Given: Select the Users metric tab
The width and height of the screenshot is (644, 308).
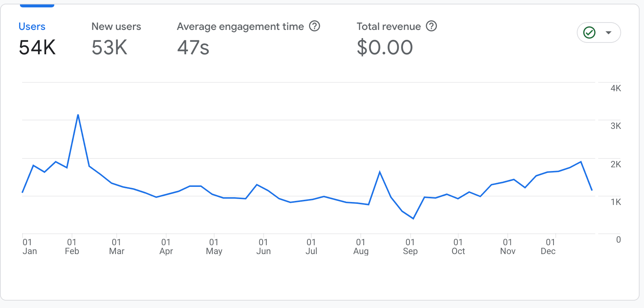Looking at the screenshot, I should pyautogui.click(x=32, y=27).
